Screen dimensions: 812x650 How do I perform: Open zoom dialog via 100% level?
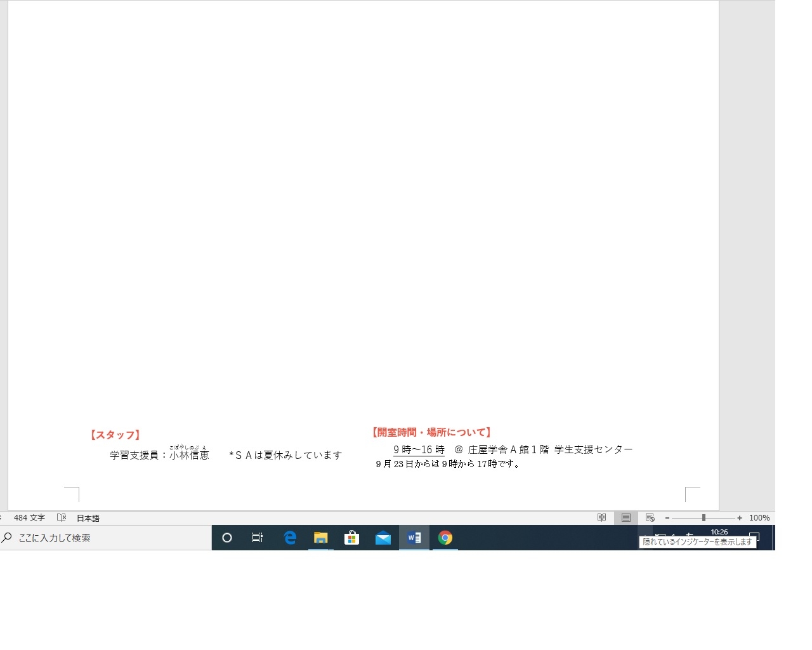pos(759,518)
